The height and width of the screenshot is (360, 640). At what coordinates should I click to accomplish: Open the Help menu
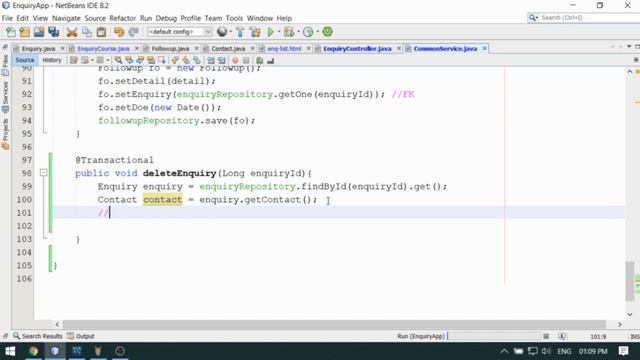click(284, 18)
